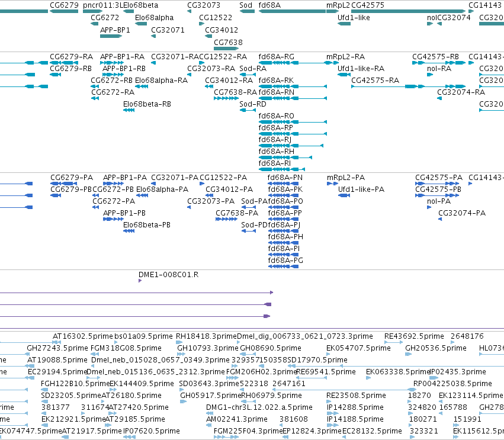Click the CG6272 gene label
The height and width of the screenshot is (440, 504).
pos(105,18)
